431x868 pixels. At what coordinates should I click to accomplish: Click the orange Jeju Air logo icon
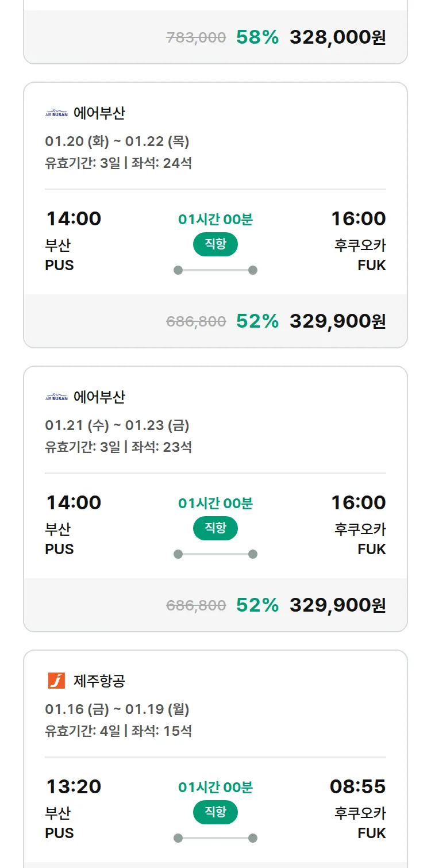[x=56, y=681]
